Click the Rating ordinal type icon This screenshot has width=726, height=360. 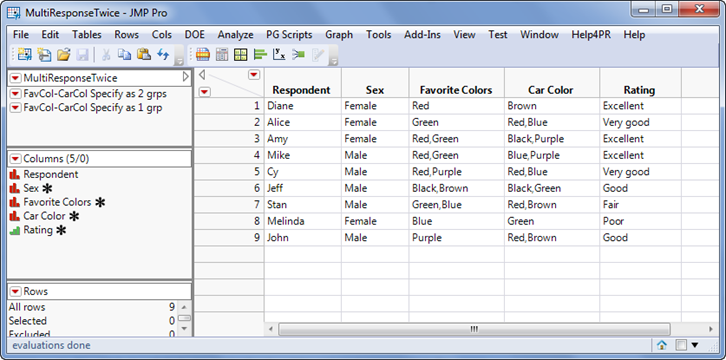15,230
